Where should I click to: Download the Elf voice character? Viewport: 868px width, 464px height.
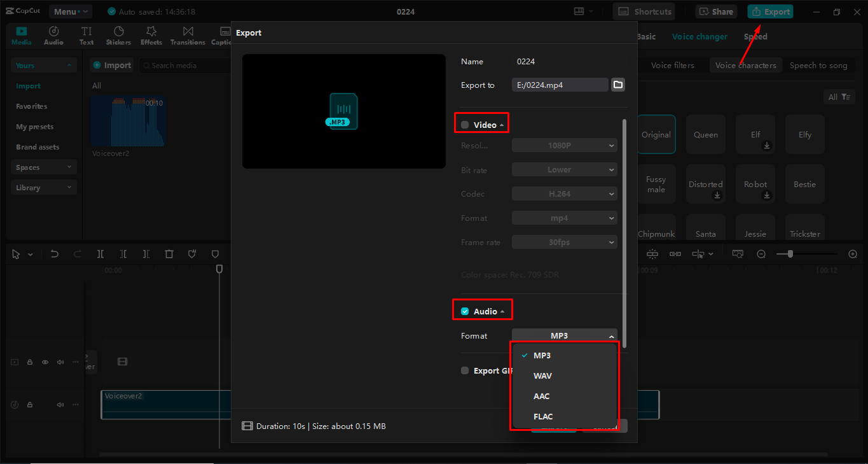[768, 146]
